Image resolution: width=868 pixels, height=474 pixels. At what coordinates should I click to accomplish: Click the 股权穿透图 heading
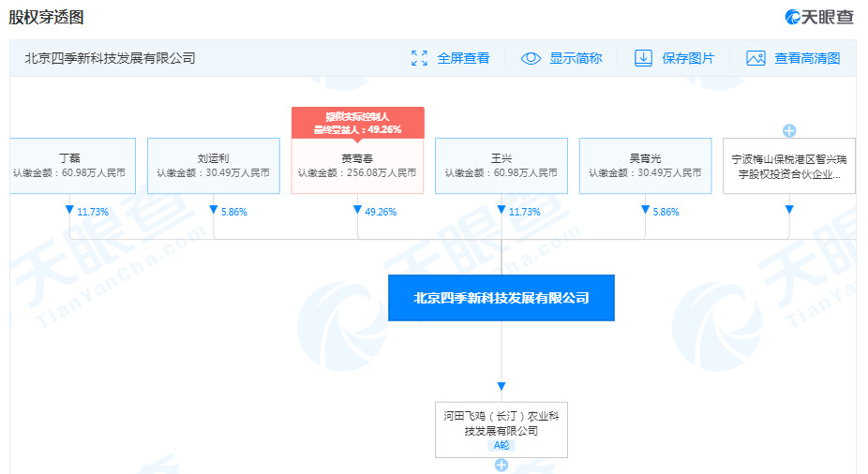tap(47, 17)
